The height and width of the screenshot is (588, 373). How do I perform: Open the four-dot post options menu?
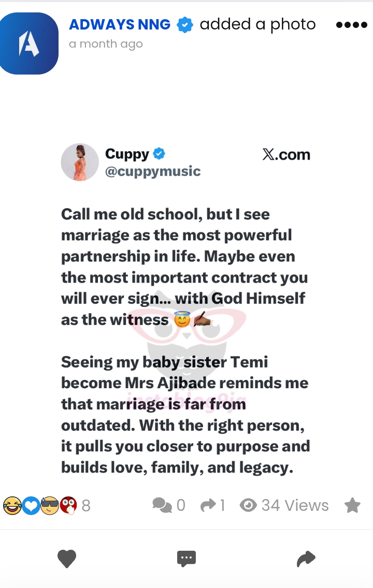click(352, 25)
